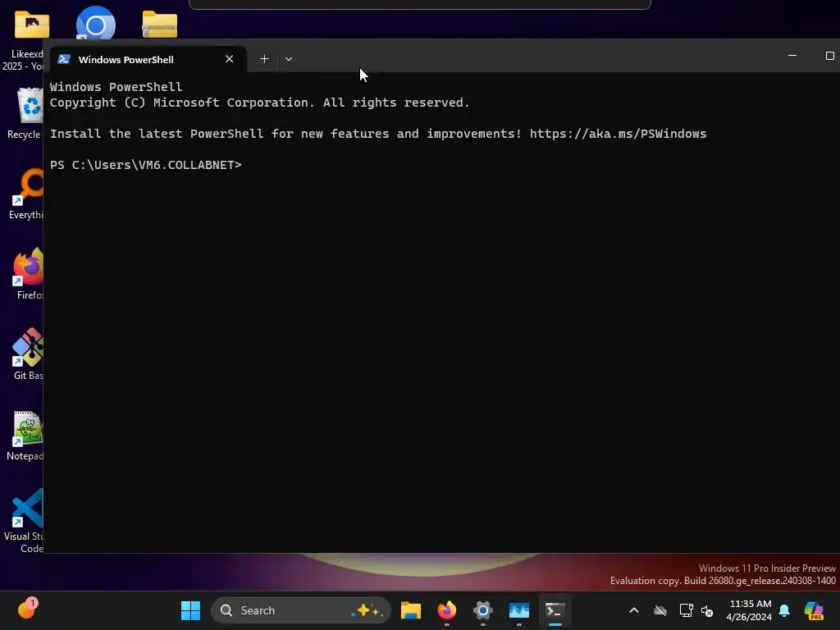Click the PS C:\Users\VM6.COLLABNET> prompt
This screenshot has height=630, width=840.
pos(146,165)
